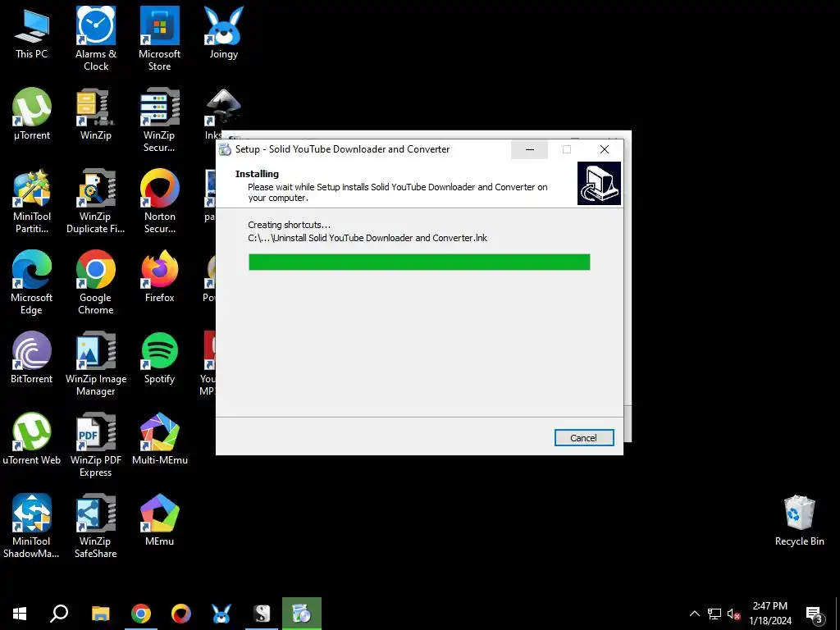Screen dimensions: 840x630
Task: Select the Multi-MEmu desktop icon
Action: (160, 439)
